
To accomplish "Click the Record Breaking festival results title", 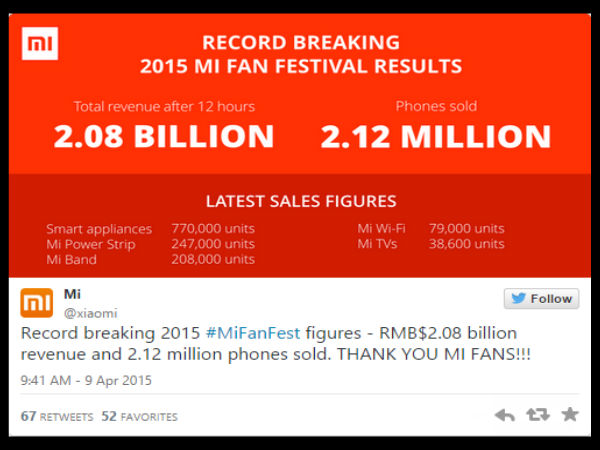I will (x=301, y=55).
